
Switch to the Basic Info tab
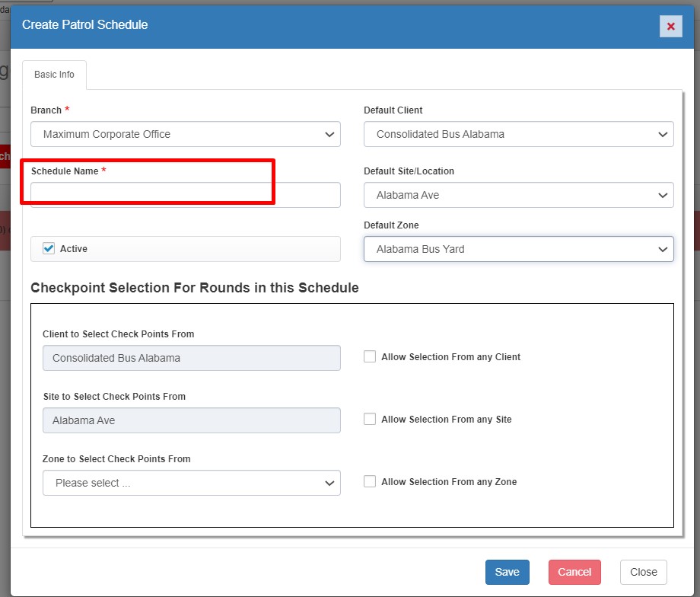(x=54, y=75)
